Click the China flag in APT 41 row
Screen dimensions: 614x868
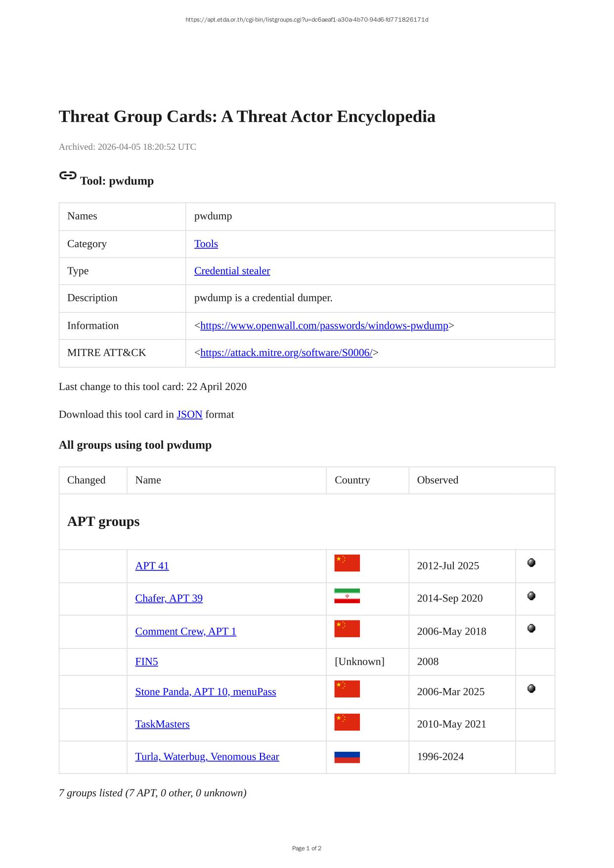pos(347,563)
